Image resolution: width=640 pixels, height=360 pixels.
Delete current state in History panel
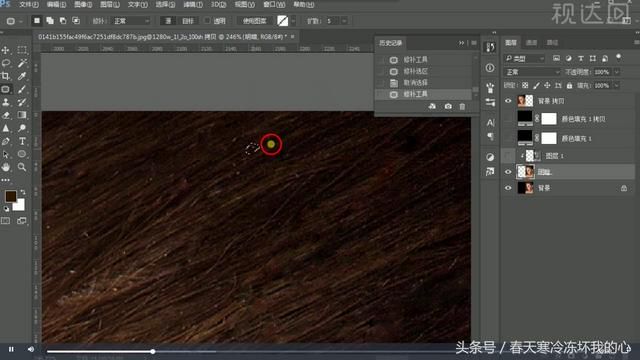tap(462, 106)
